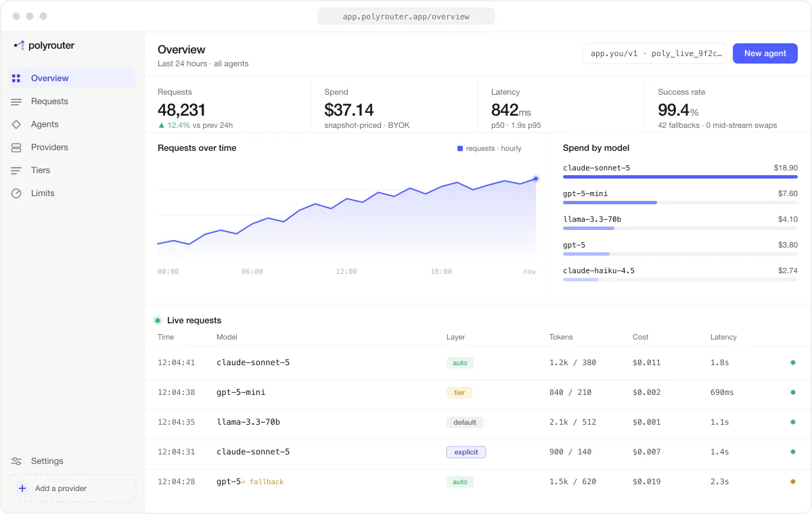Click the Cost column header
The height and width of the screenshot is (514, 812).
[x=640, y=337]
